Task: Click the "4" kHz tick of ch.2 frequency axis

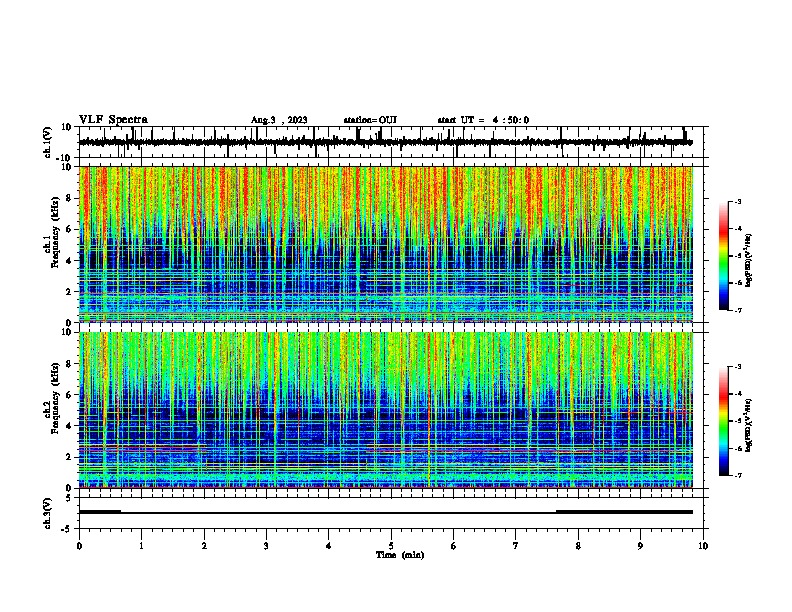Action: pyautogui.click(x=69, y=426)
